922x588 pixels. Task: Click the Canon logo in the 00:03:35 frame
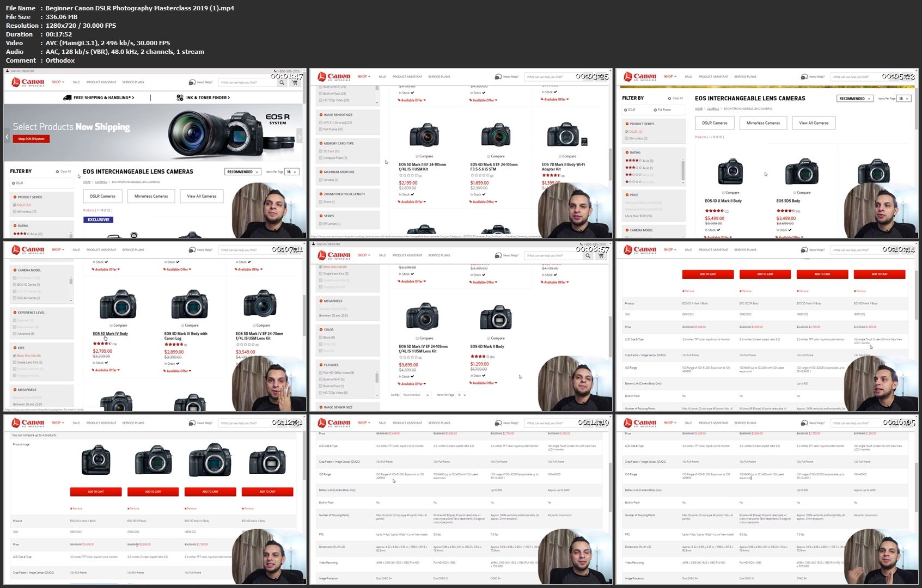[x=334, y=77]
